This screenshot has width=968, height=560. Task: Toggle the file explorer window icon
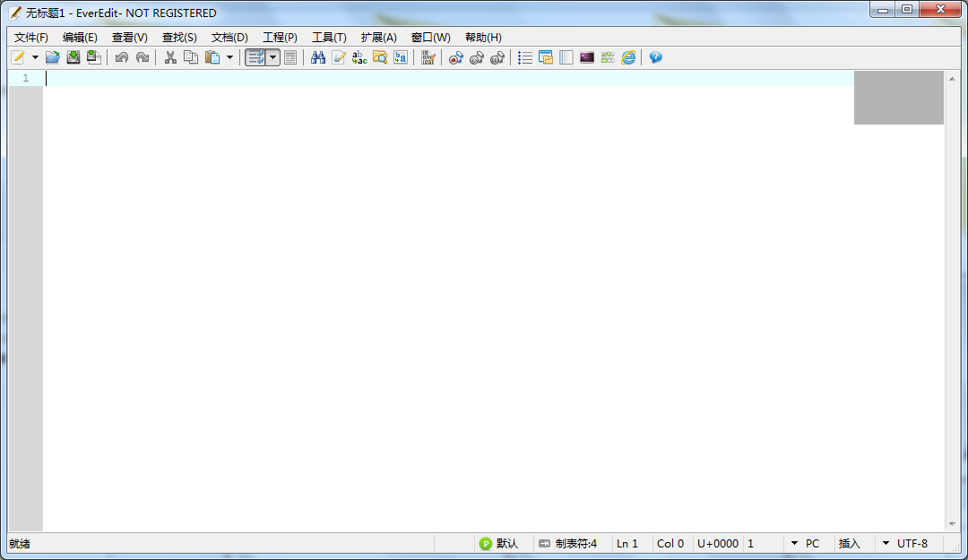click(x=546, y=57)
